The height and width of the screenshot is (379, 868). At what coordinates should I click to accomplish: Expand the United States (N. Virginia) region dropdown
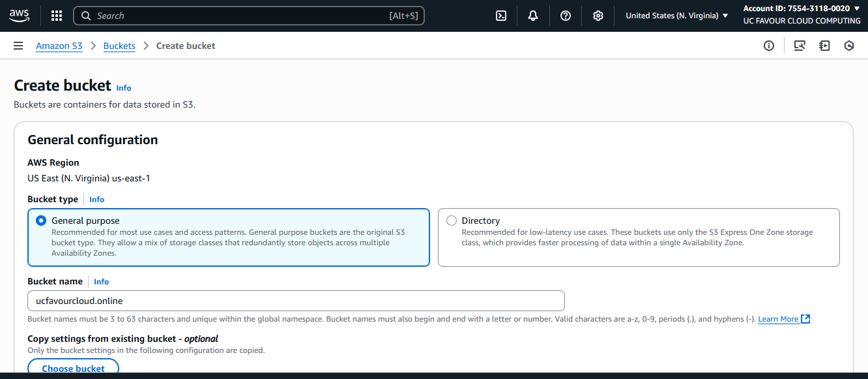click(x=676, y=16)
